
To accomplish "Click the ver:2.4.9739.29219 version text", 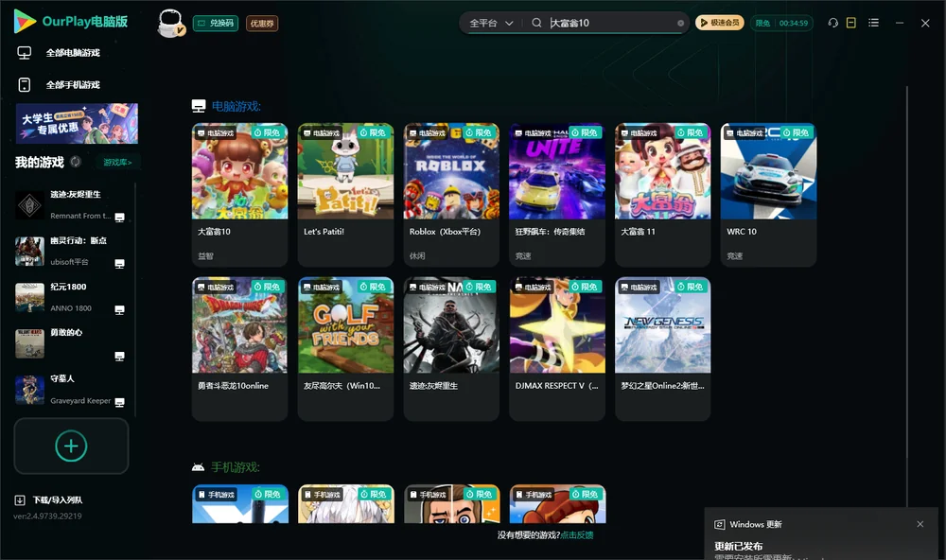I will coord(47,516).
